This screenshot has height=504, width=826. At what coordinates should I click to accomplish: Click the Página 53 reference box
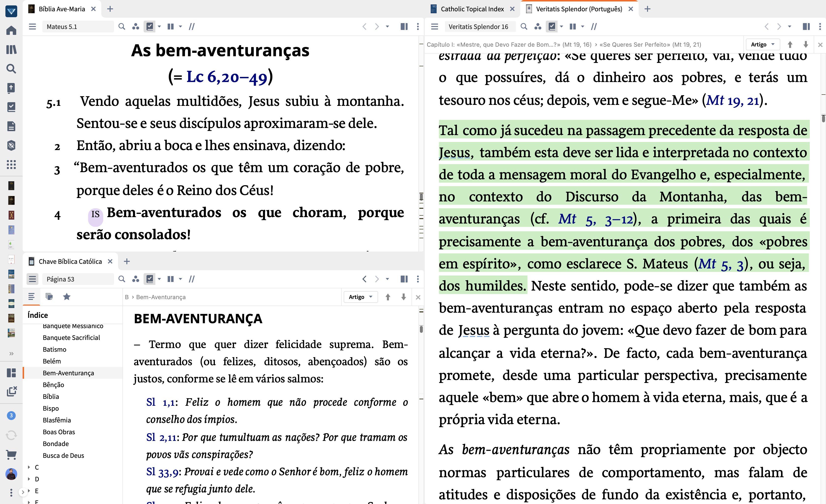[x=78, y=279]
